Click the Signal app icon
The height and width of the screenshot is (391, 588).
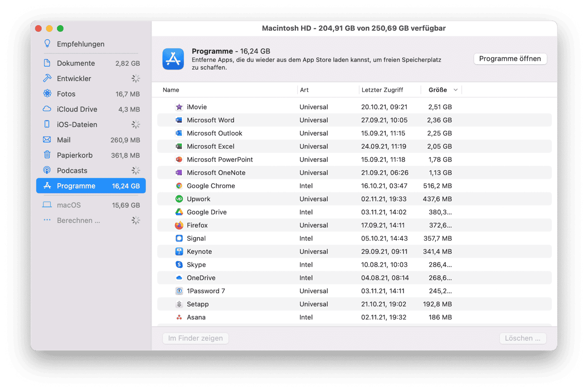(x=179, y=238)
